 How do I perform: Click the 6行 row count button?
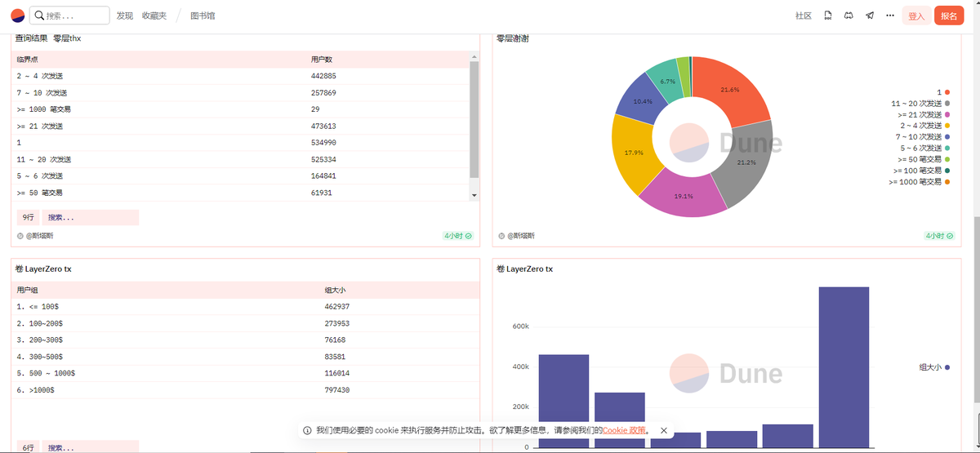pyautogui.click(x=28, y=447)
